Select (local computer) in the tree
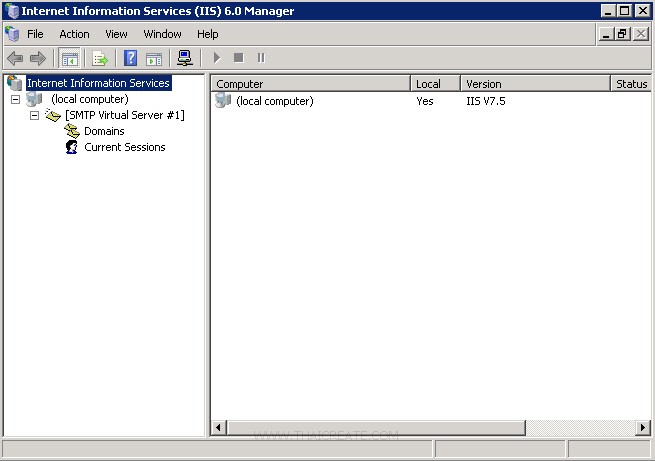Image resolution: width=655 pixels, height=461 pixels. click(90, 99)
